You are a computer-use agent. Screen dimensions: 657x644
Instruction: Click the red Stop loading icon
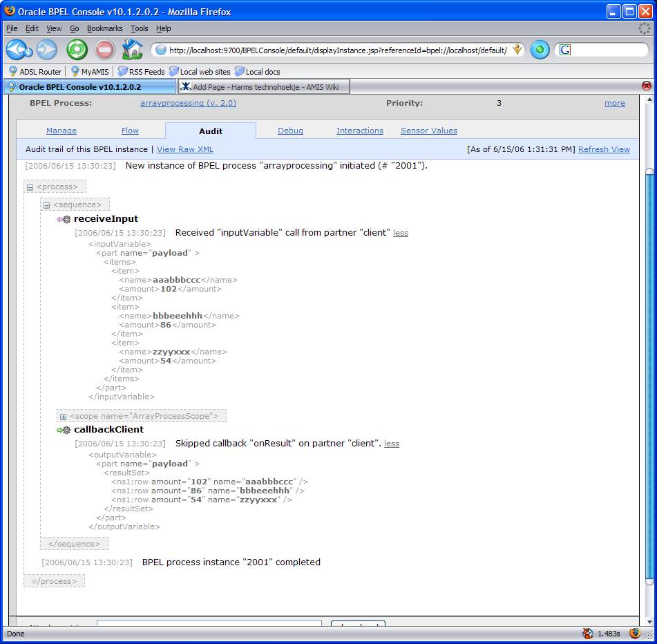tap(104, 50)
